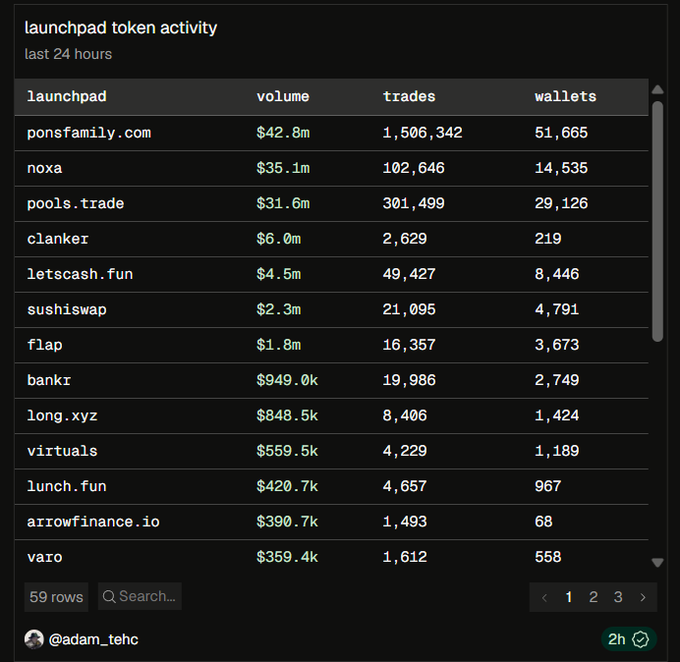Click the $559.5k volume value
680x662 pixels.
(x=287, y=451)
